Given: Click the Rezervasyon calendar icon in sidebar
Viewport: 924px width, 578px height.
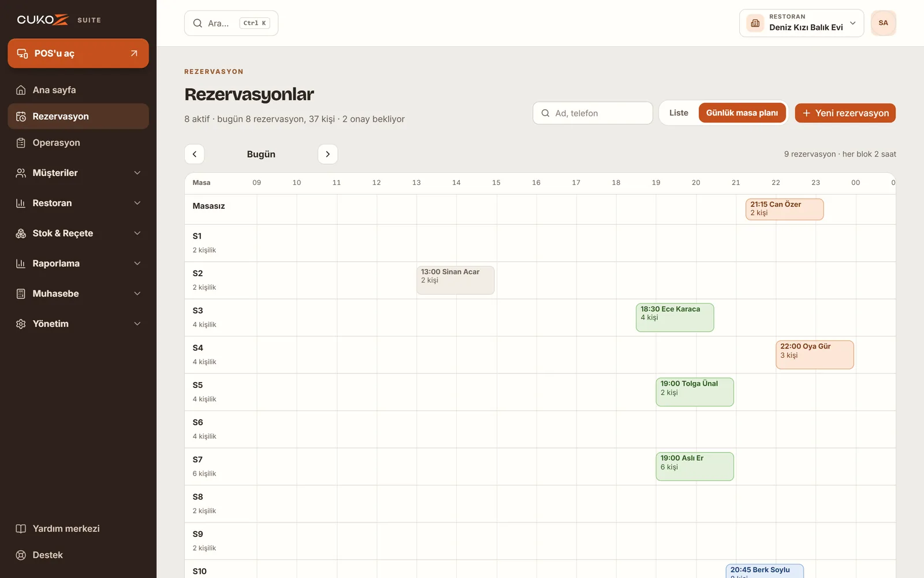Looking at the screenshot, I should coord(21,116).
